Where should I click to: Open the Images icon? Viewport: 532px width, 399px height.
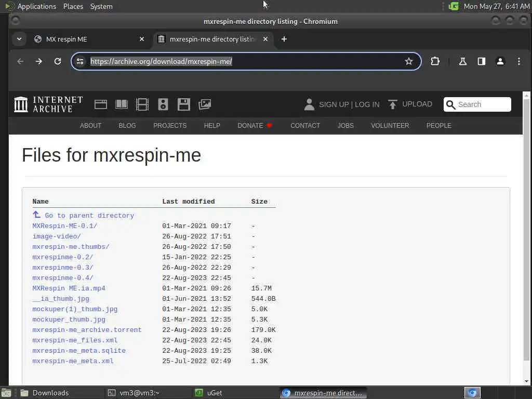click(x=205, y=104)
